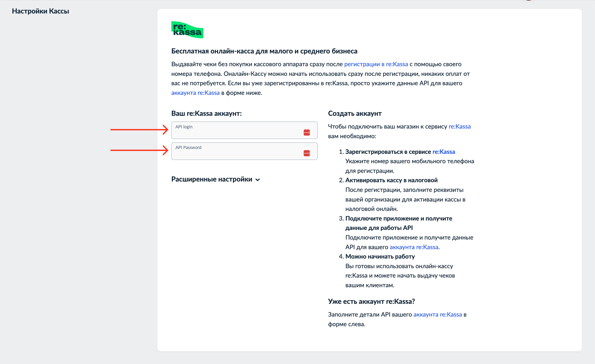Click the 'Бесплатная онлайн-касса' heading
The image size is (595, 364).
(x=264, y=51)
